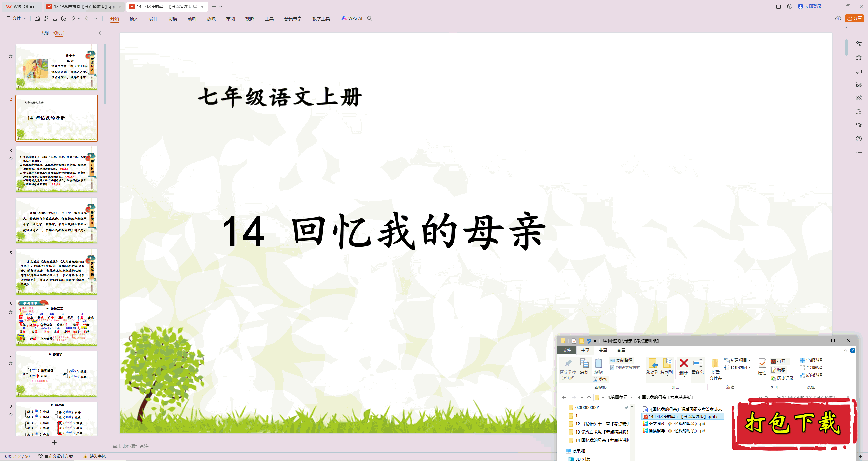Open WPS AI assistant
The image size is (868, 461).
(352, 18)
